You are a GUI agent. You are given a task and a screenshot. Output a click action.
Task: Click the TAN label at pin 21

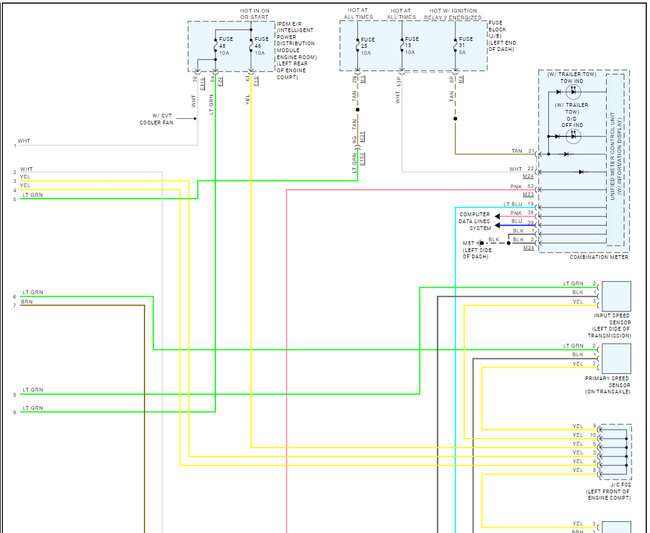point(516,152)
